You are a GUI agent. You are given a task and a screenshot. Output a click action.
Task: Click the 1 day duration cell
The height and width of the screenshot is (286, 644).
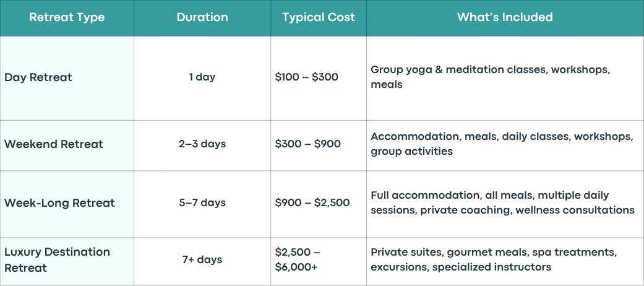point(202,77)
